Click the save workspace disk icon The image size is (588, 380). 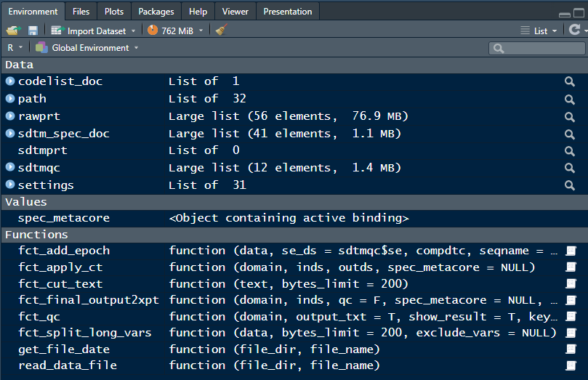pyautogui.click(x=33, y=31)
